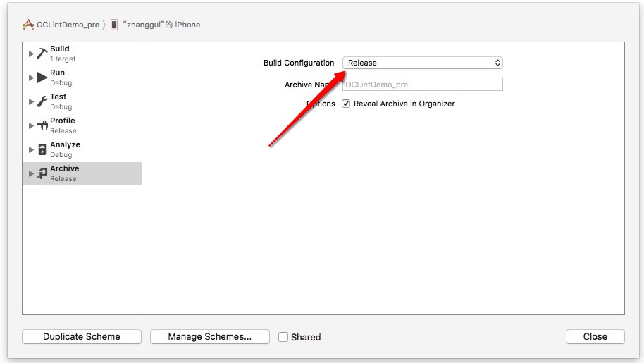Select OCLintDemo_pre scheme in breadcrumb
Viewport: 644px width, 363px height.
(68, 25)
